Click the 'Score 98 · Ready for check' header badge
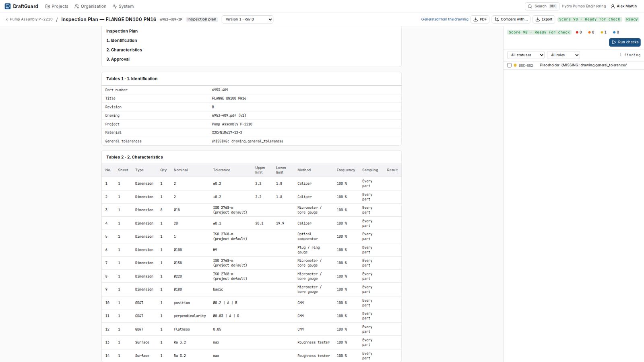Screen dimensions: 644x362 click(589, 19)
